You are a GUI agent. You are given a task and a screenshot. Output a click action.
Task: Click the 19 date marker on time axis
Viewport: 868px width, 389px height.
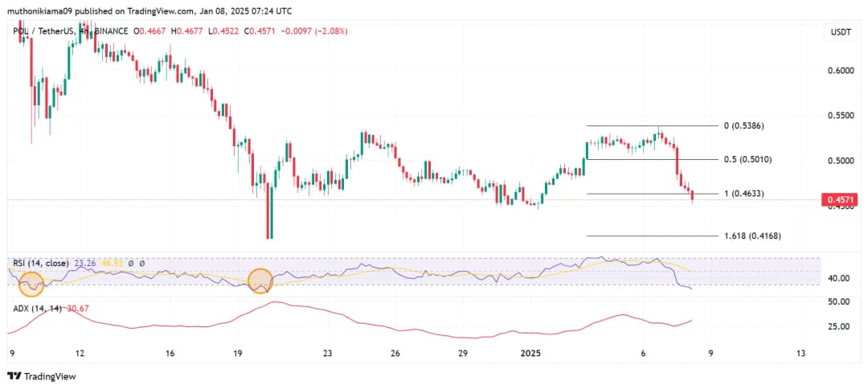pyautogui.click(x=238, y=353)
